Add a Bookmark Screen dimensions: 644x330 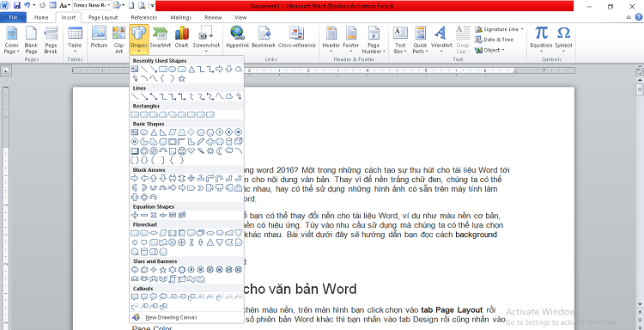264,38
